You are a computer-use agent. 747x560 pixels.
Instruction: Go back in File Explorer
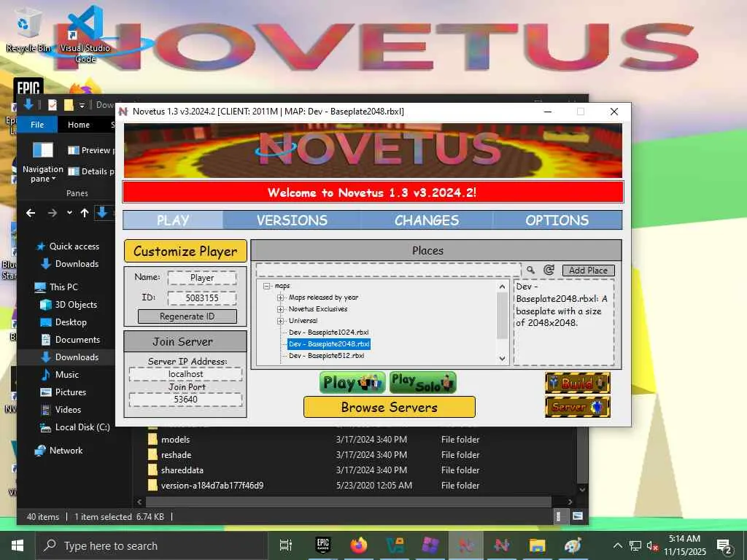tap(31, 213)
